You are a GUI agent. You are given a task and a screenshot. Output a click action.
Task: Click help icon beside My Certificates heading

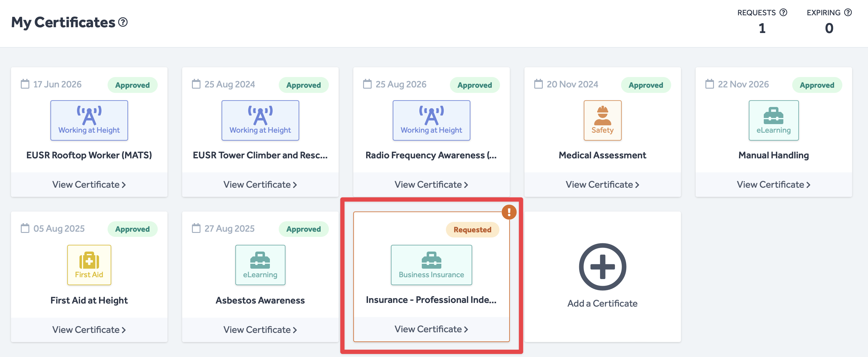point(123,22)
